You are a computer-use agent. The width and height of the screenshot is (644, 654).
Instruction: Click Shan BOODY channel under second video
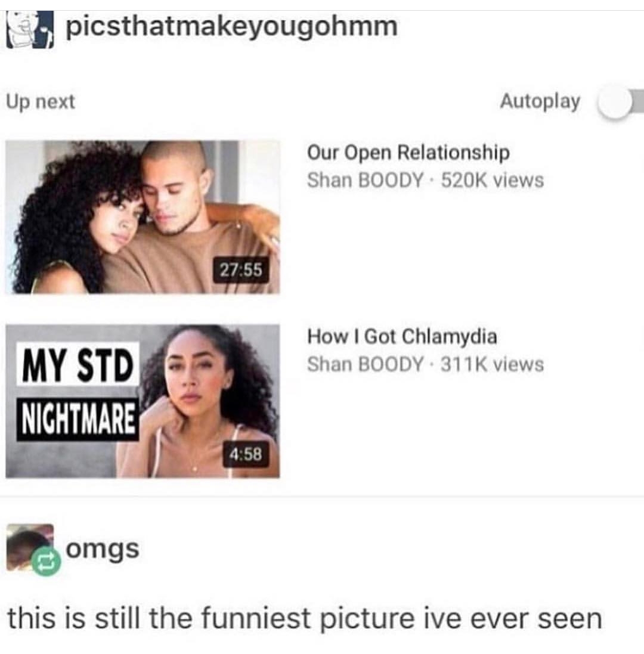[365, 364]
